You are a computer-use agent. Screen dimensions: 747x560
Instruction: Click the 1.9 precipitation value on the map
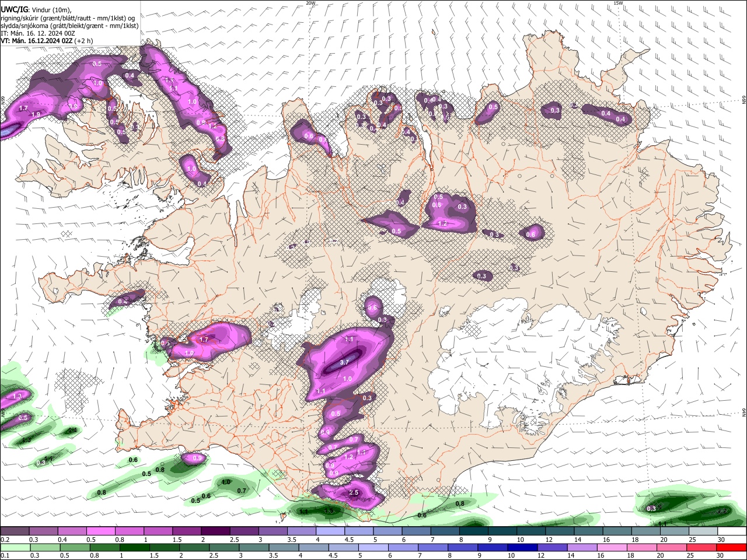(36, 115)
